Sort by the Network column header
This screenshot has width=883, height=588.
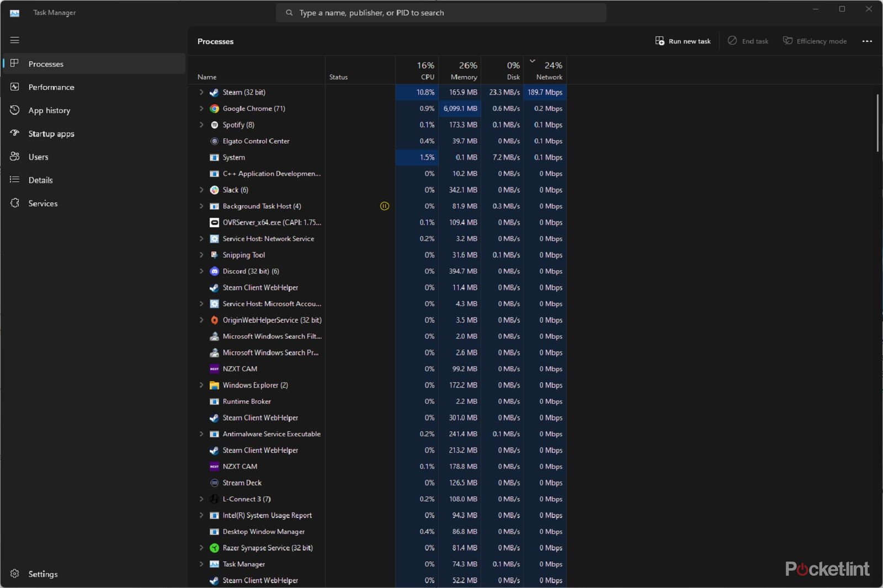click(545, 71)
